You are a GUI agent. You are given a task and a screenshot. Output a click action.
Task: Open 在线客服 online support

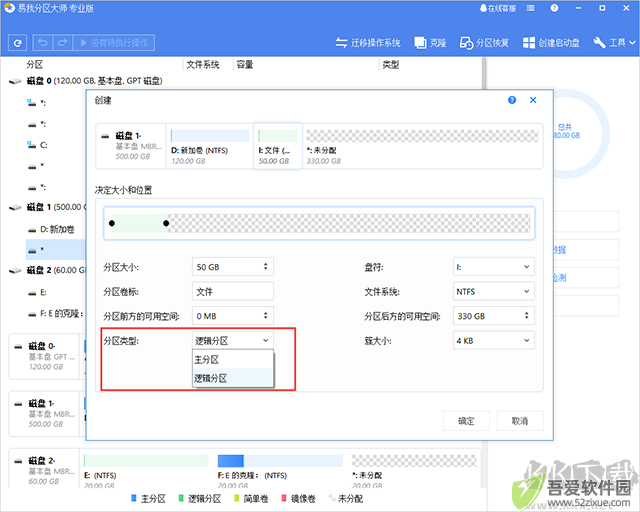498,8
